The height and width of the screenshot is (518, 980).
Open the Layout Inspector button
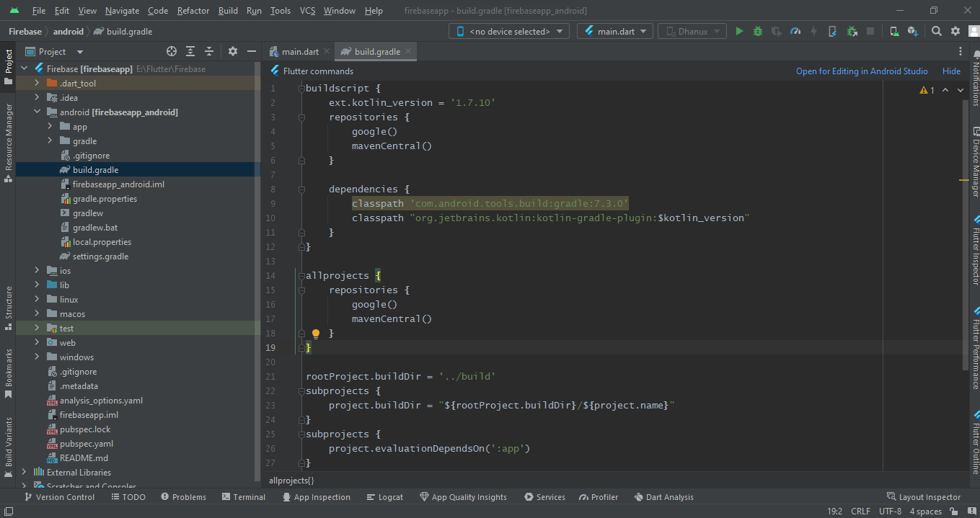coord(924,497)
